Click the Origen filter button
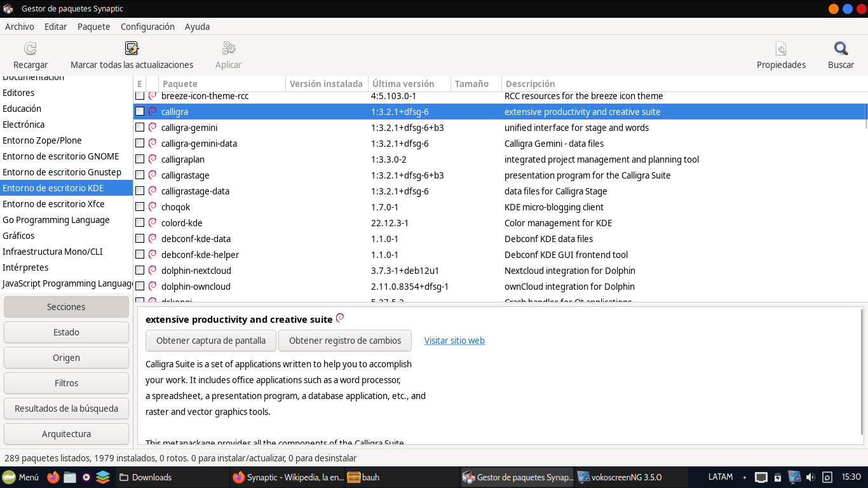Image resolution: width=868 pixels, height=488 pixels. click(66, 358)
